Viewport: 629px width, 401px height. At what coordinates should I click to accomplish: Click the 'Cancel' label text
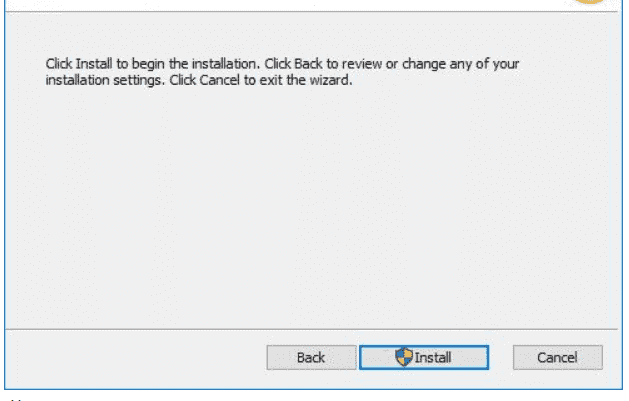coord(557,357)
